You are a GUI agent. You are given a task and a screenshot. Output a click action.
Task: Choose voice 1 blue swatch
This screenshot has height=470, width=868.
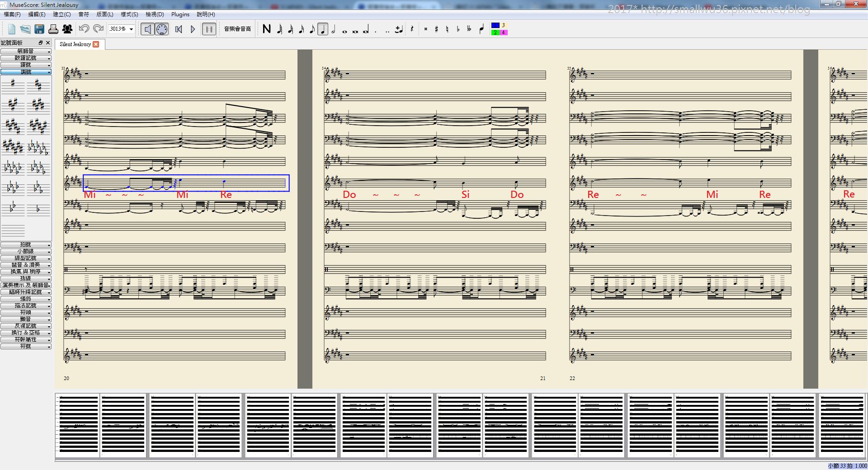pyautogui.click(x=495, y=25)
